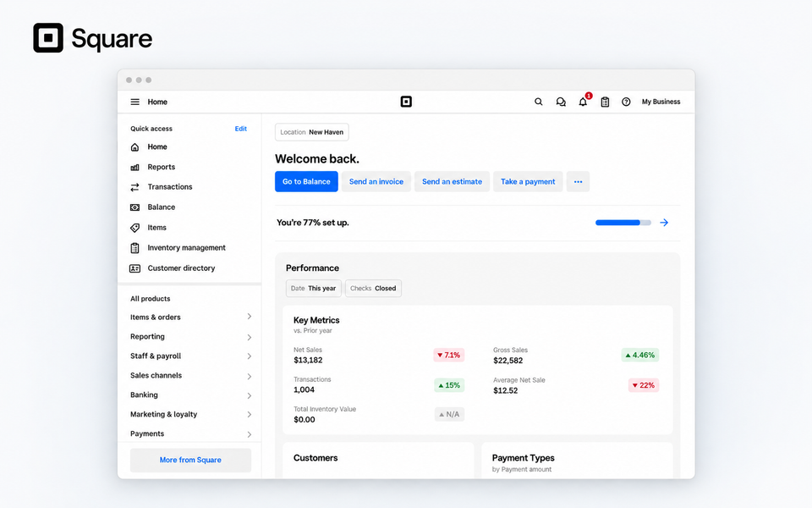812x508 pixels.
Task: Open the Location New Haven selector
Action: 312,132
